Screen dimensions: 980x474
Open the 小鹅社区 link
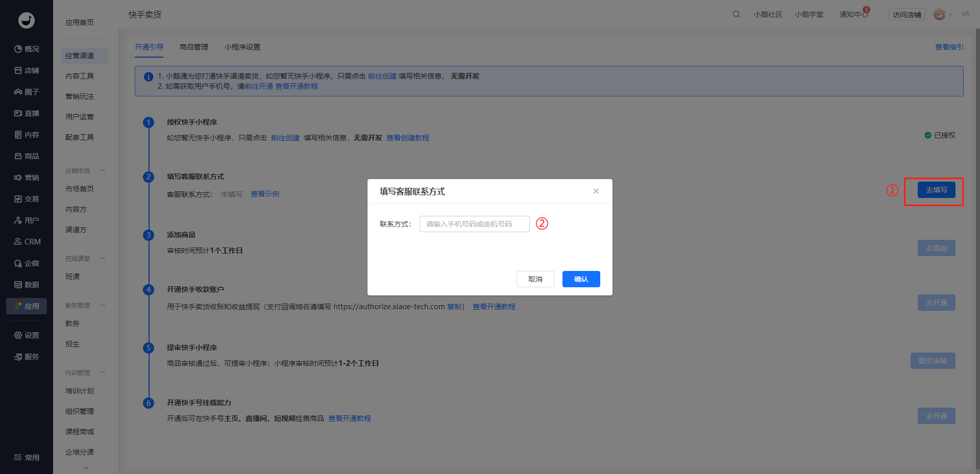768,14
